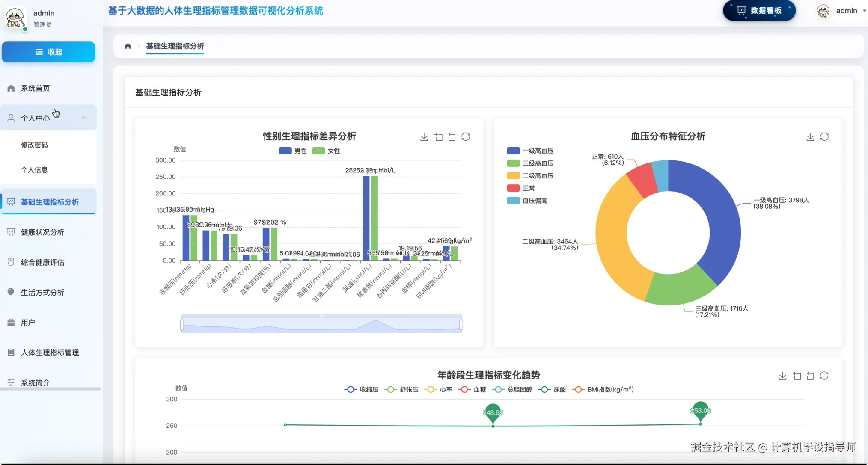
Task: Restore the age trend line chart
Action: pos(824,376)
